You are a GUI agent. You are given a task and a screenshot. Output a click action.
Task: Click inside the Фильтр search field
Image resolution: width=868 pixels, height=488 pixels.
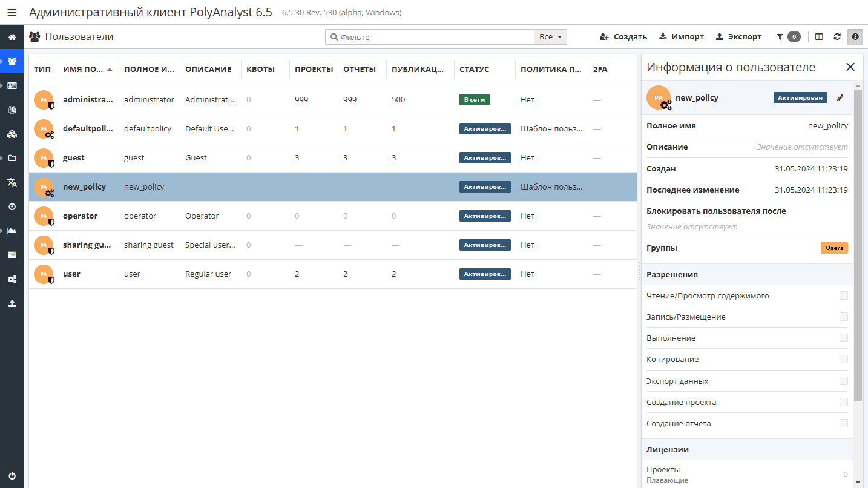tap(430, 37)
